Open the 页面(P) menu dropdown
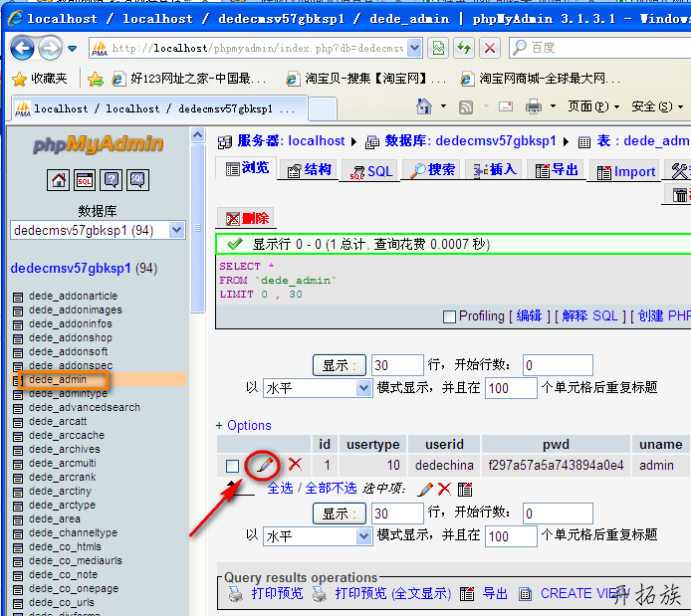Screen dimensions: 691x616 [593, 106]
